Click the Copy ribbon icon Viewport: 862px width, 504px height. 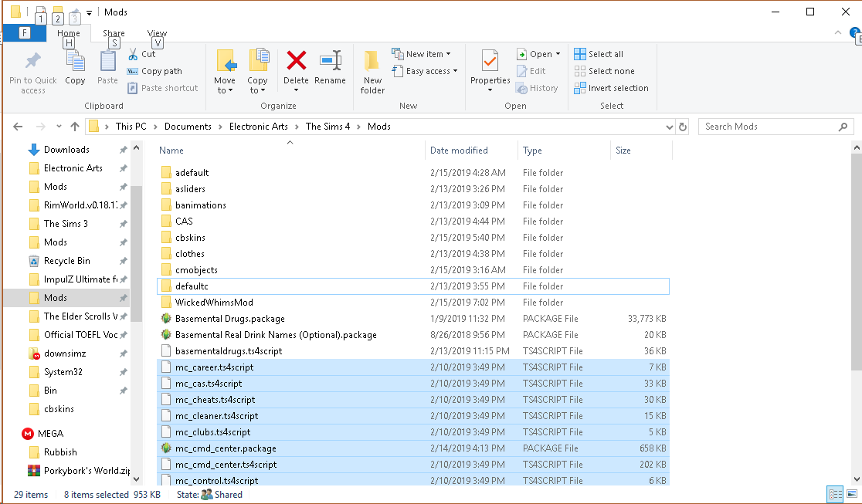coord(75,61)
